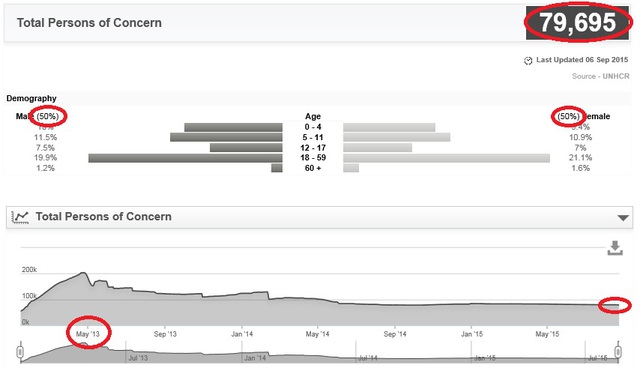The width and height of the screenshot is (640, 371).
Task: Click the female 12 - 17 age bar
Action: tap(378, 148)
